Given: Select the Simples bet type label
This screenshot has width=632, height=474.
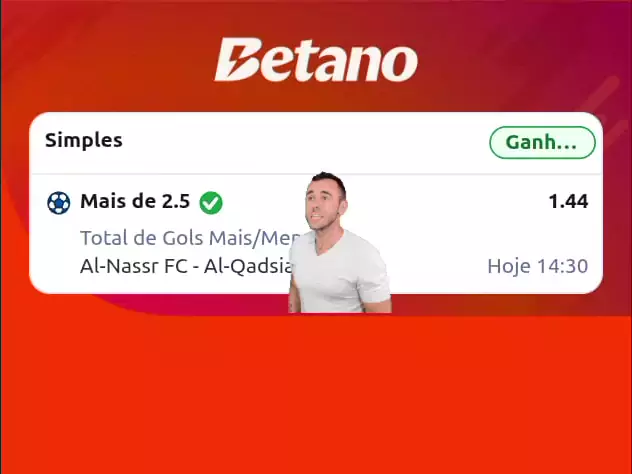Looking at the screenshot, I should [83, 140].
